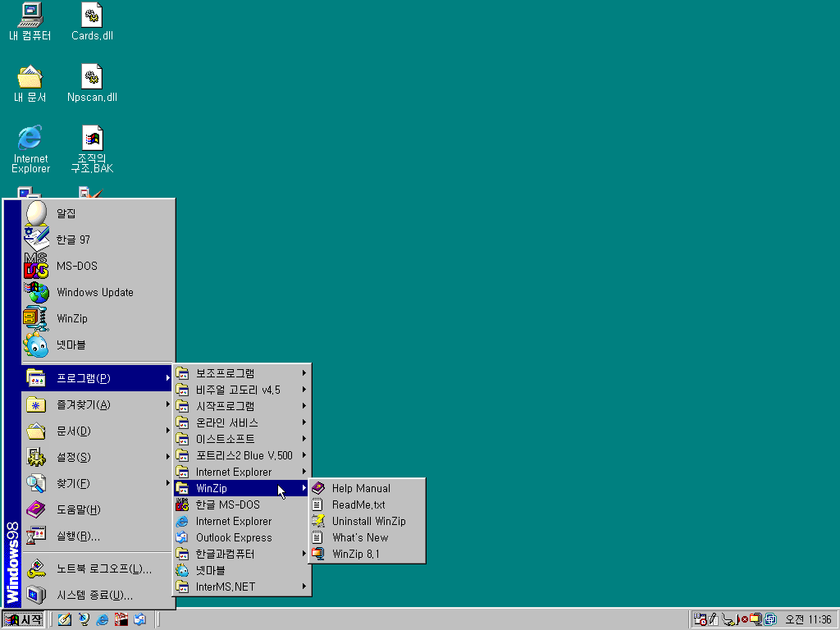Launch 한글 MS-DOS from Programs
Viewport: 840px width, 630px height.
(x=242, y=504)
